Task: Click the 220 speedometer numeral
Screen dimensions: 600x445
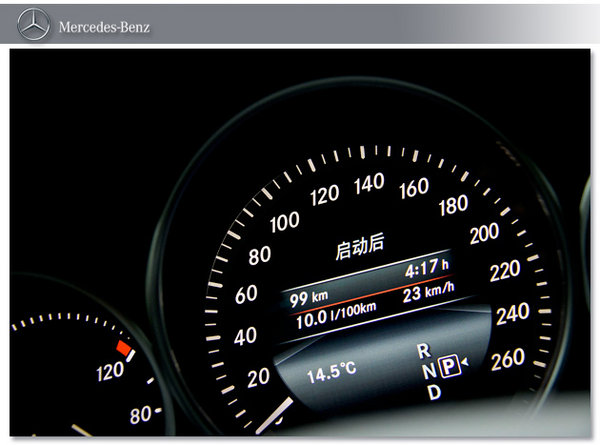Action: coord(505,271)
